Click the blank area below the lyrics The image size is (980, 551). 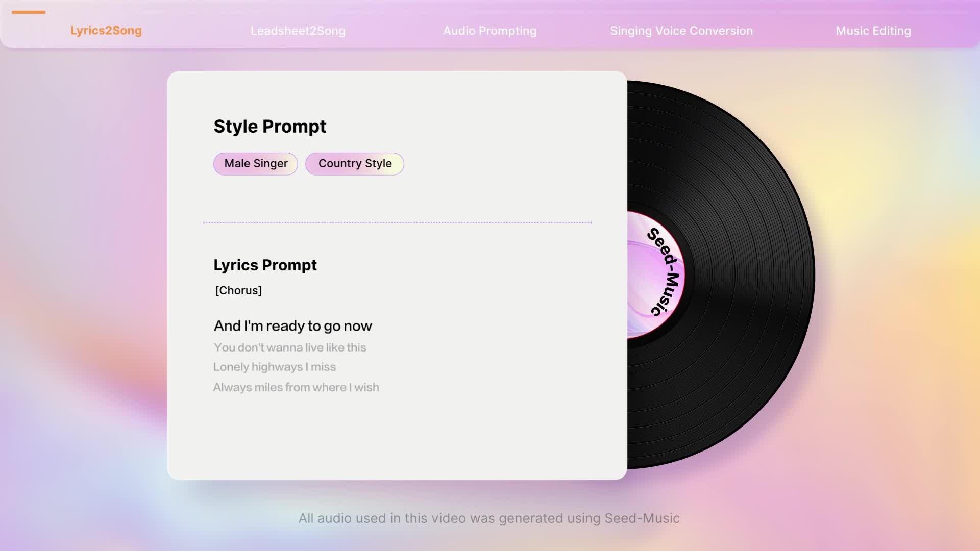pos(397,439)
